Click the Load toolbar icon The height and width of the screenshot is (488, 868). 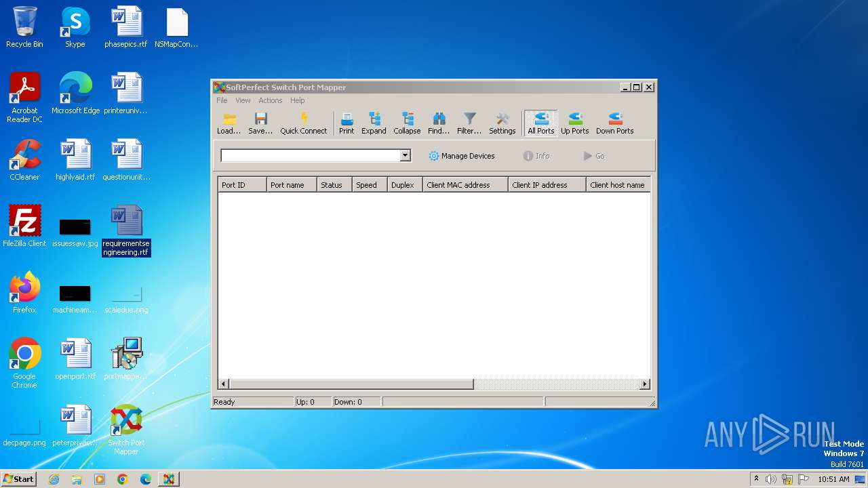coord(229,123)
